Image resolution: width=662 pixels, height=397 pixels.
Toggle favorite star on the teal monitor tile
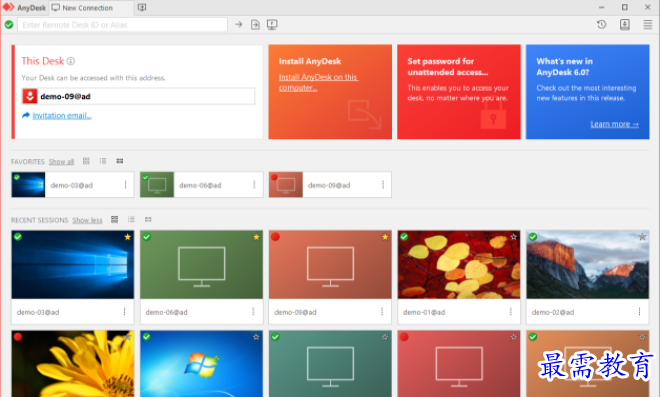coord(385,337)
